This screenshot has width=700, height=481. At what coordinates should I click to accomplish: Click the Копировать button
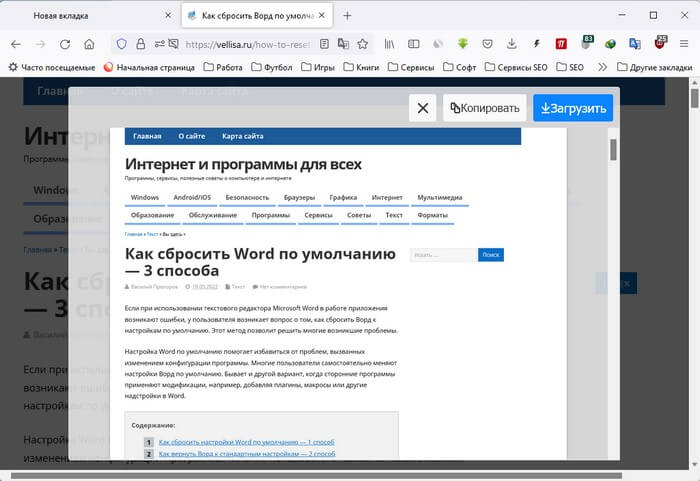[484, 108]
